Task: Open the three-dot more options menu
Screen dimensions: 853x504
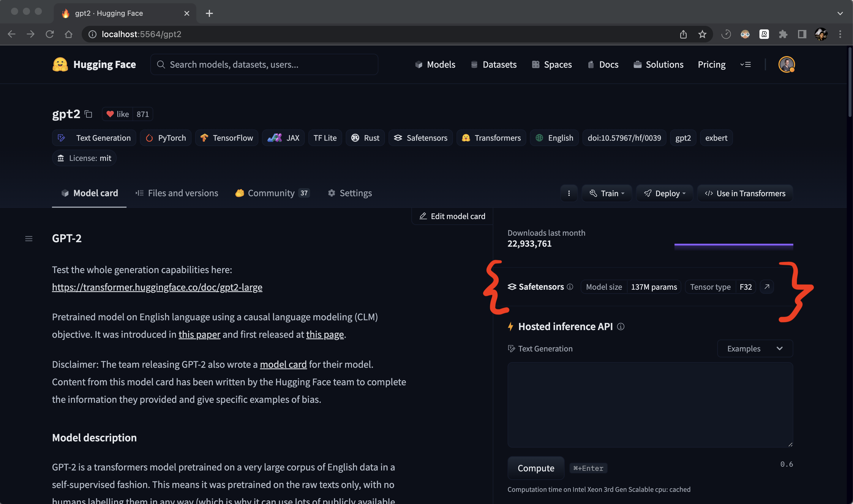Action: click(569, 193)
